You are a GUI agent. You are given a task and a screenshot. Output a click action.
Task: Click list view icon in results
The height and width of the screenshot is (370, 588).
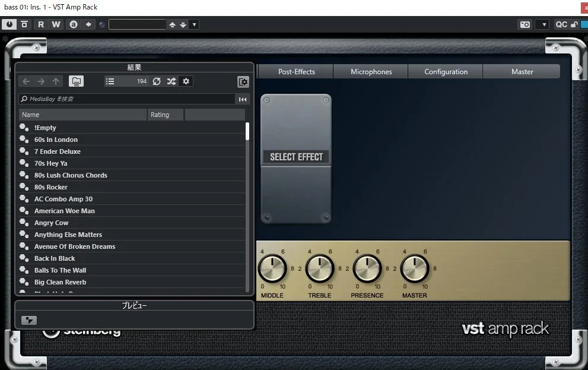(x=110, y=81)
